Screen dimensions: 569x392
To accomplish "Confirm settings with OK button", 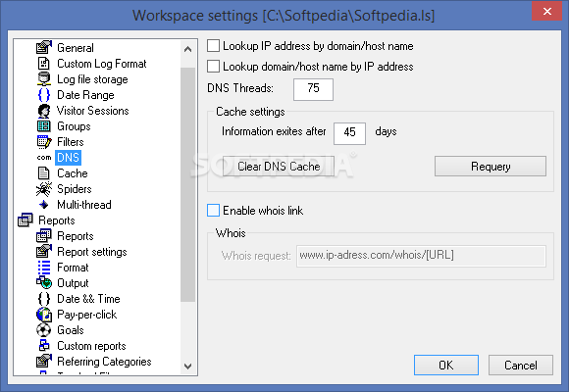I will click(446, 365).
